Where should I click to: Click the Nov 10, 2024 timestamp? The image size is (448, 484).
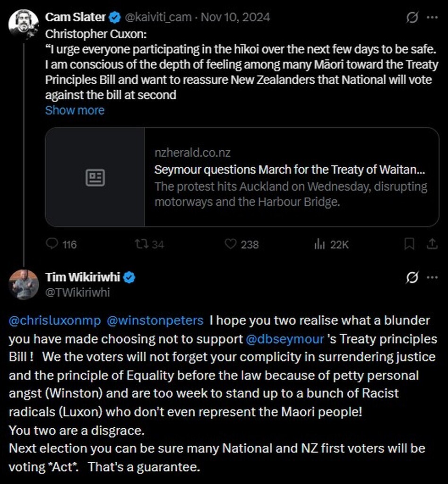[235, 17]
